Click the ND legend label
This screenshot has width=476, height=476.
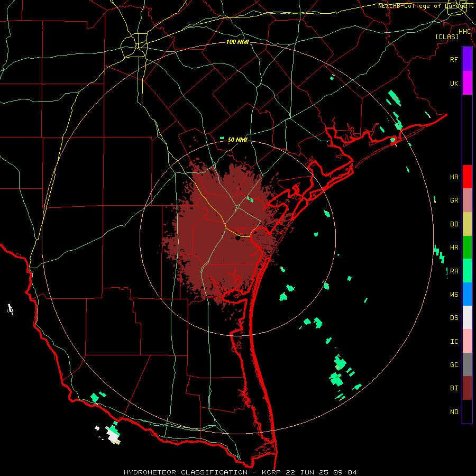tap(454, 412)
